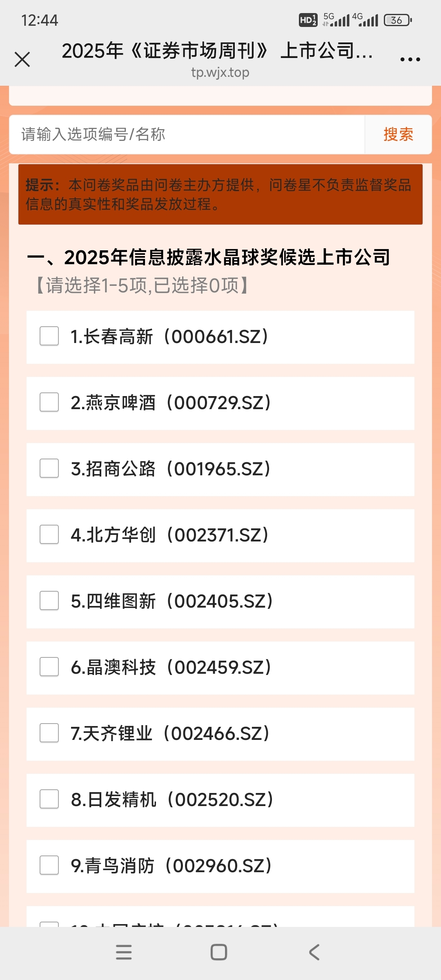Tap the tp.wjx.top URL text
Image resolution: width=441 pixels, height=980 pixels.
(x=220, y=73)
